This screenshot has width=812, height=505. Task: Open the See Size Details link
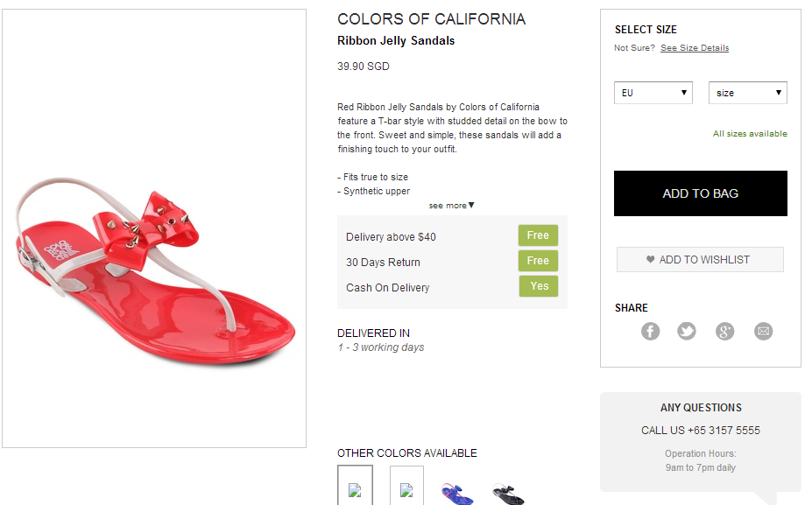click(x=695, y=48)
